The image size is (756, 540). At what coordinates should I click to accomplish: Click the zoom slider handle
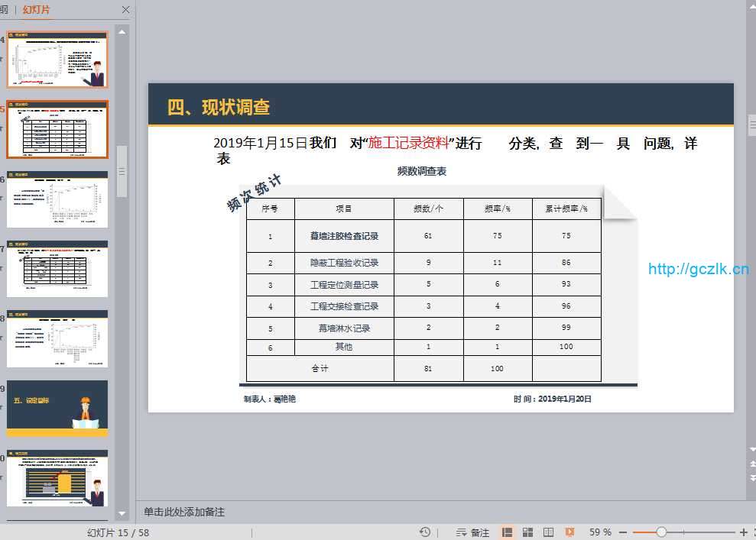(661, 532)
